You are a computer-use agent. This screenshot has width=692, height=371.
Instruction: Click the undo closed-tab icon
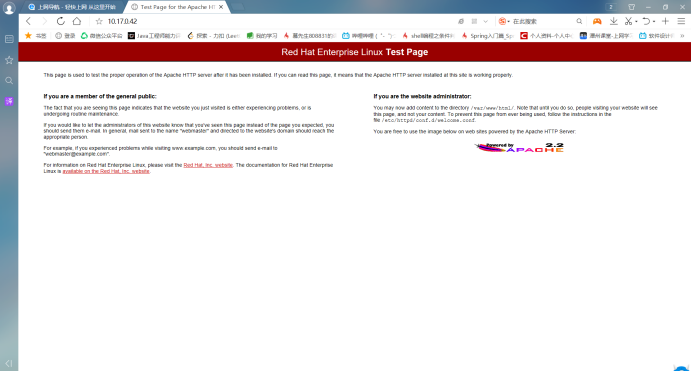point(646,21)
